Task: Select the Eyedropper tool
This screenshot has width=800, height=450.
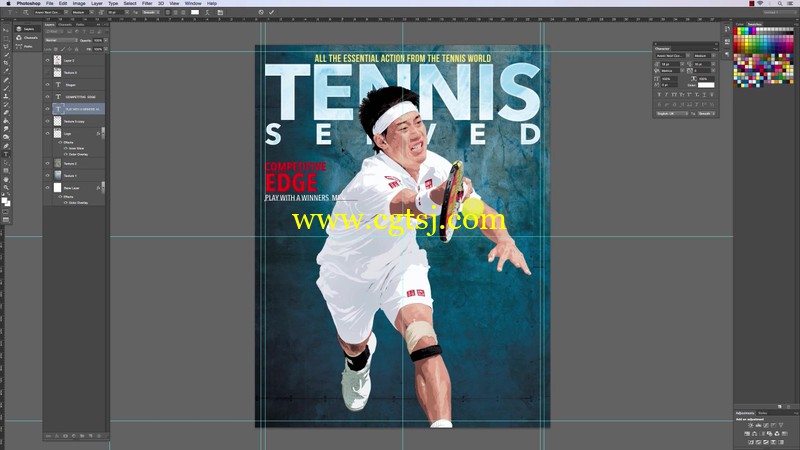Action: pyautogui.click(x=6, y=71)
